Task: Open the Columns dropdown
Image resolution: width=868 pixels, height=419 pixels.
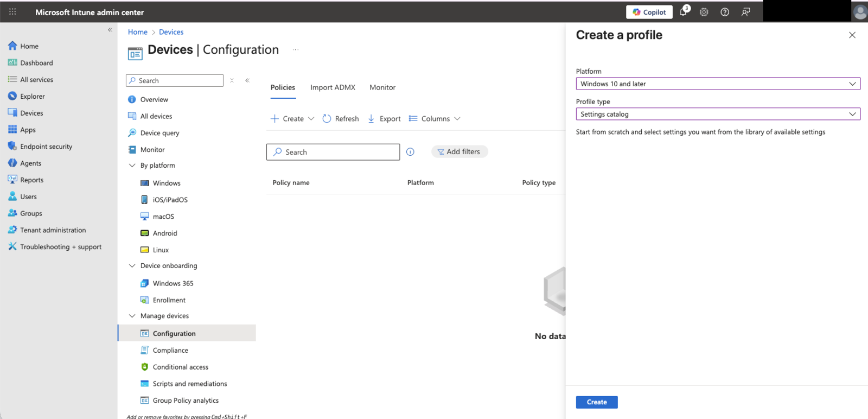Action: coord(435,119)
